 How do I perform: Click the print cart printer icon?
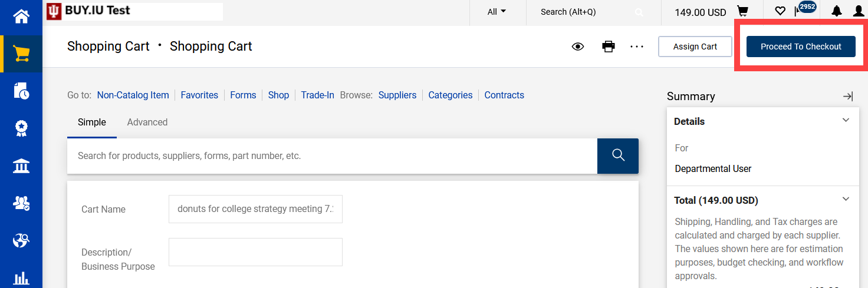tap(609, 47)
